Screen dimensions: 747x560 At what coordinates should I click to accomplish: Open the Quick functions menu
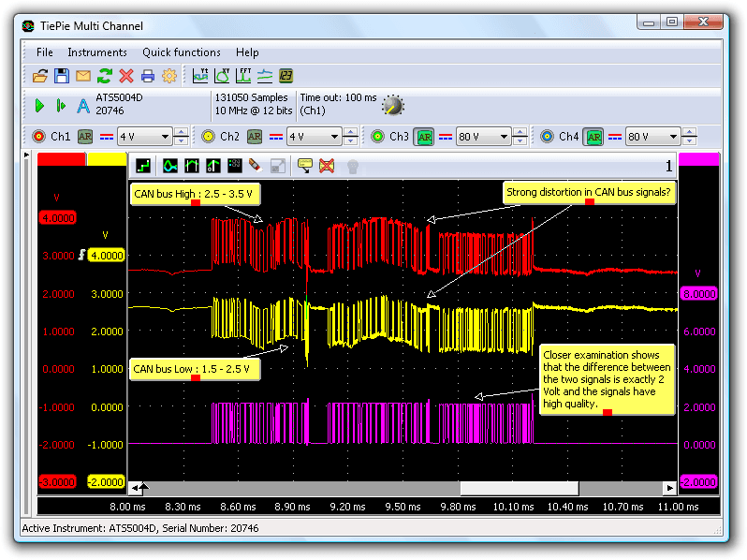182,52
